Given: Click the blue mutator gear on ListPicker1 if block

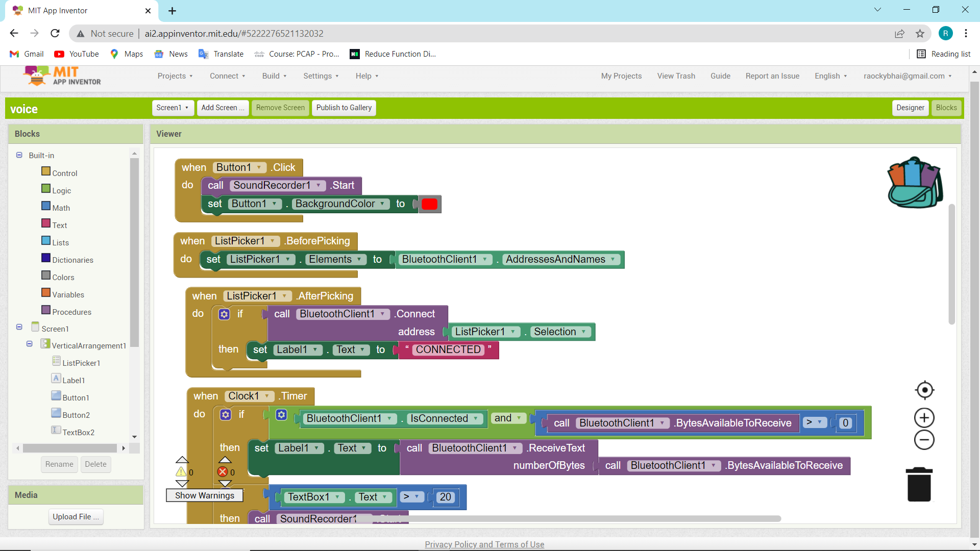Looking at the screenshot, I should point(224,314).
